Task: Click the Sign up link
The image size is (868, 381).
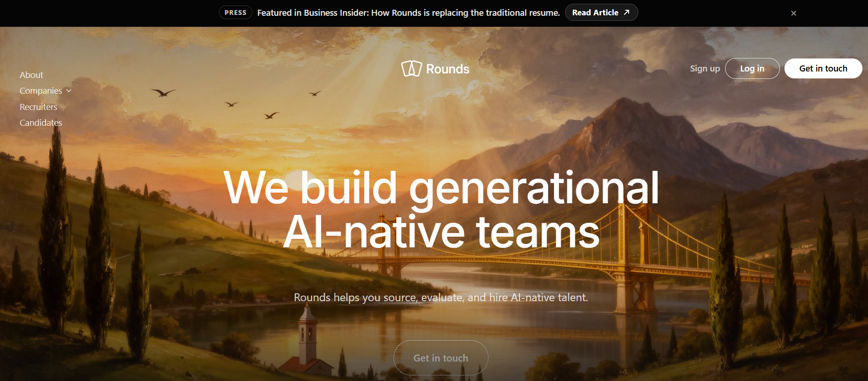Action: point(705,68)
